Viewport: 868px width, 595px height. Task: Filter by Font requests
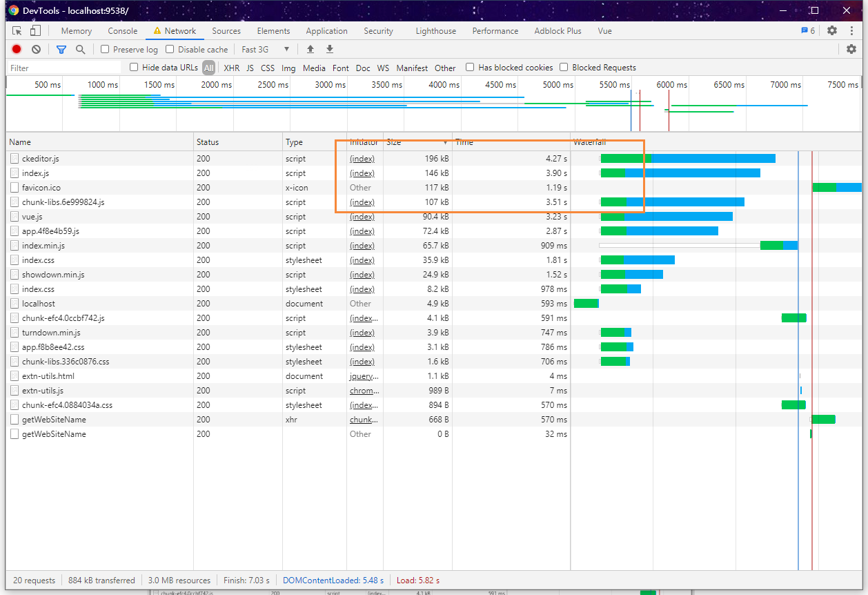pos(341,68)
